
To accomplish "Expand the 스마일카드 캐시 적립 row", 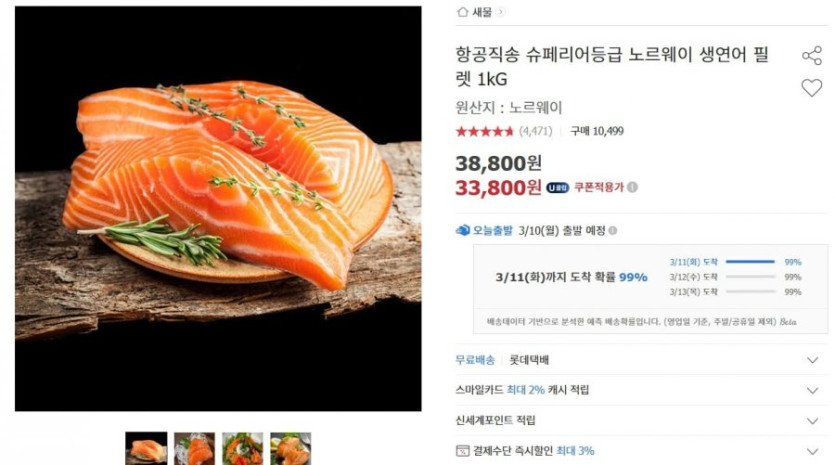I will point(641,390).
